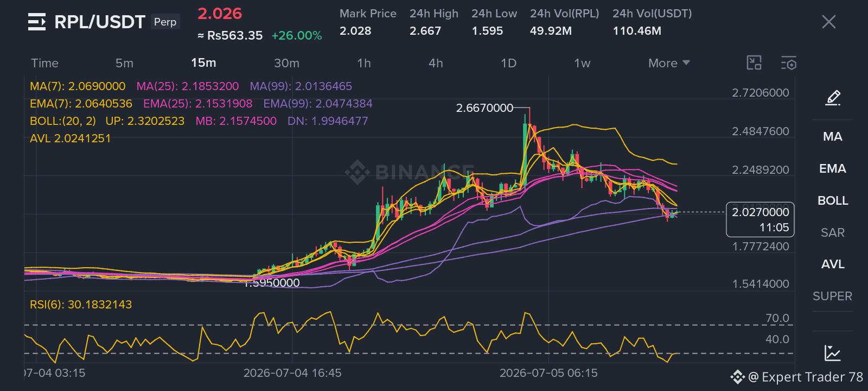Click the 24h High value 2.667
The image size is (868, 391).
[425, 31]
